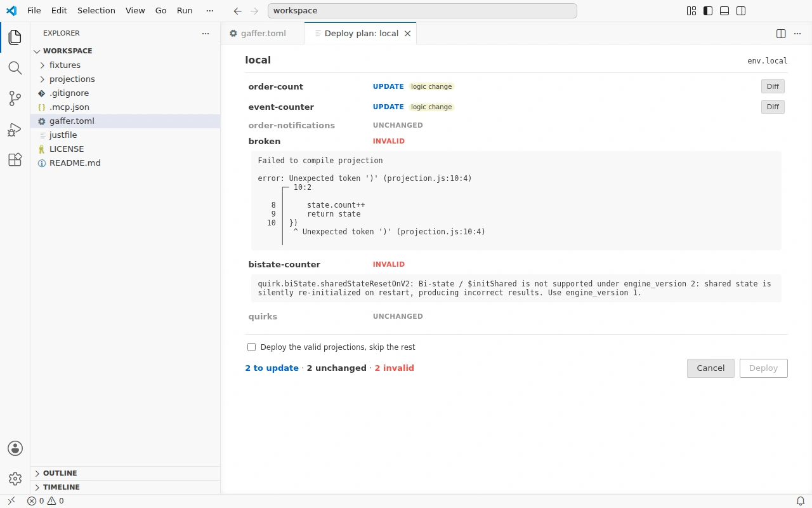Click the bistate-counter projection name
Viewport: 812px width, 508px height.
point(284,265)
